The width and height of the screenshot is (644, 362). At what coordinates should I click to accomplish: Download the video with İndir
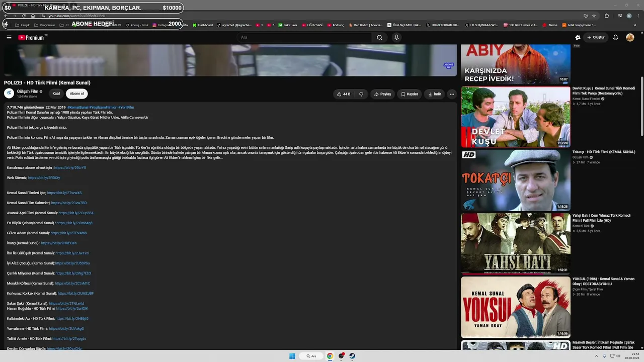[x=435, y=94]
